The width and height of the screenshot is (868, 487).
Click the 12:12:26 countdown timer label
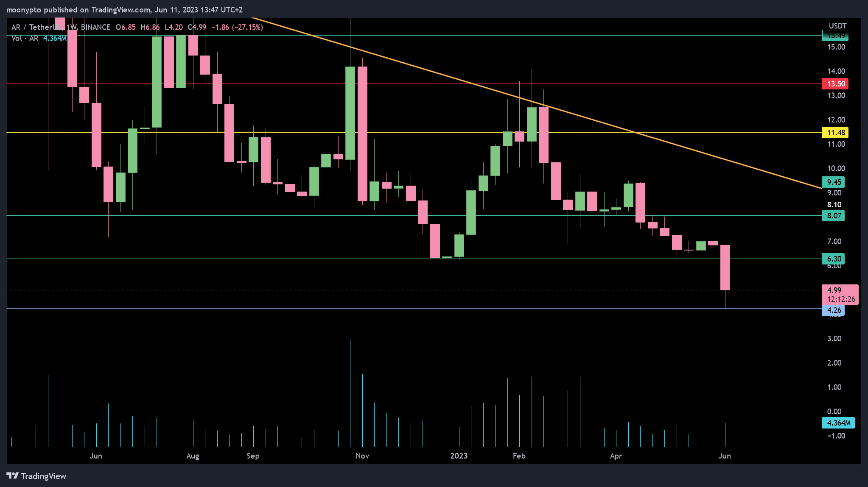tap(841, 299)
